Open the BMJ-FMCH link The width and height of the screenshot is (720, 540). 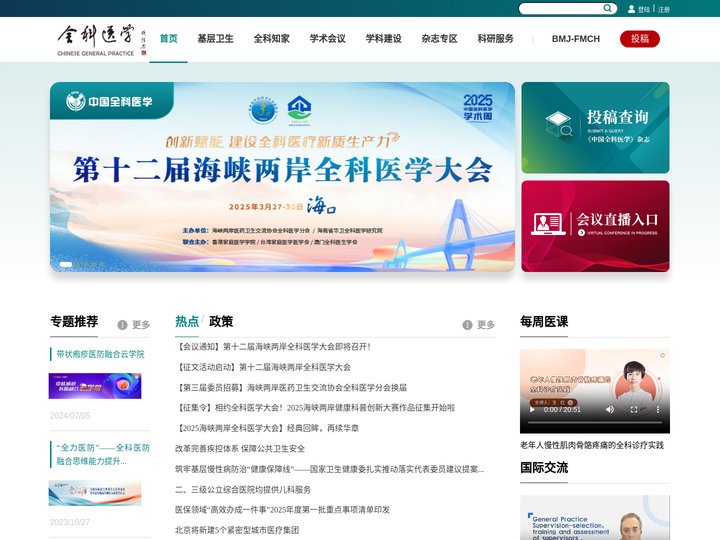pyautogui.click(x=576, y=39)
